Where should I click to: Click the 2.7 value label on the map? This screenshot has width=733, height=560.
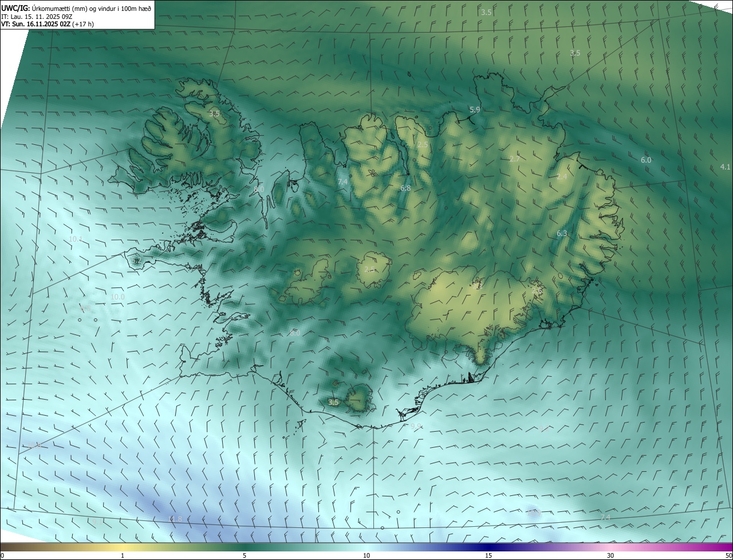tap(514, 159)
